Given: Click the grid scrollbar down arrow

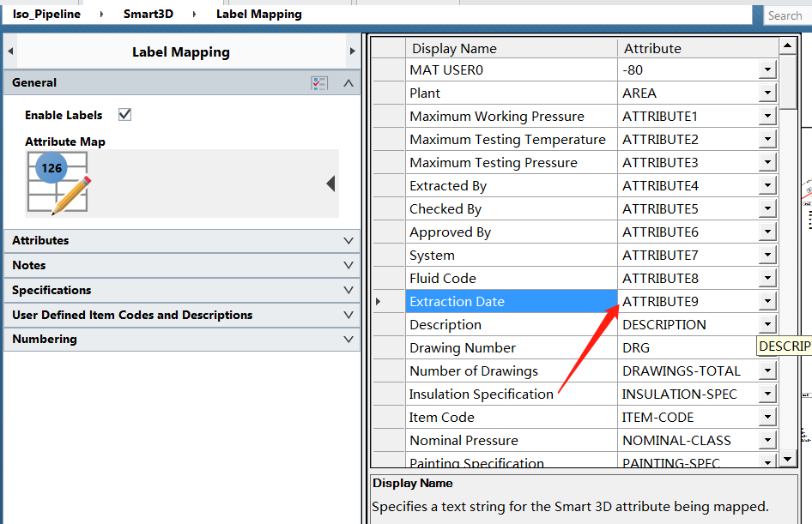Looking at the screenshot, I should click(788, 458).
